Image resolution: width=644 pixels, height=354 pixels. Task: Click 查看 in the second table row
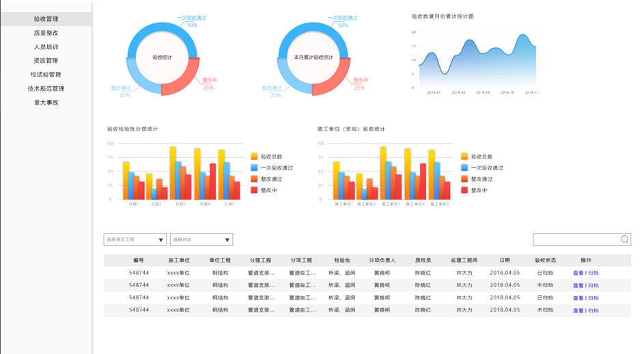pos(578,286)
